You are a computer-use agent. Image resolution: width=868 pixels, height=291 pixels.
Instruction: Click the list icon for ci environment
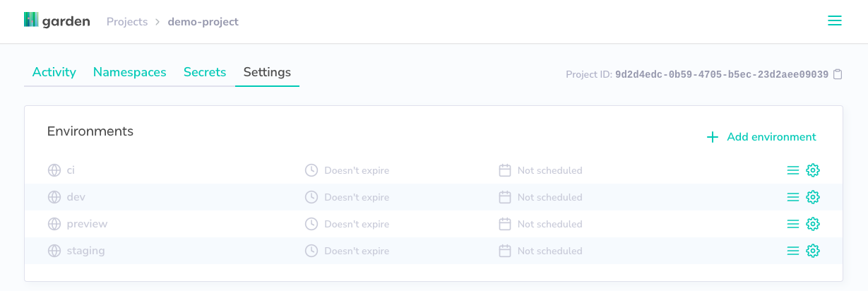[793, 170]
